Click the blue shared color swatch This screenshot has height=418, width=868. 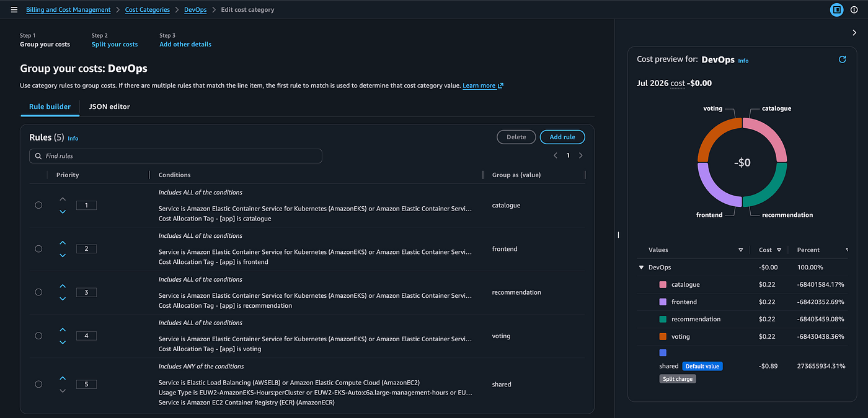(663, 352)
